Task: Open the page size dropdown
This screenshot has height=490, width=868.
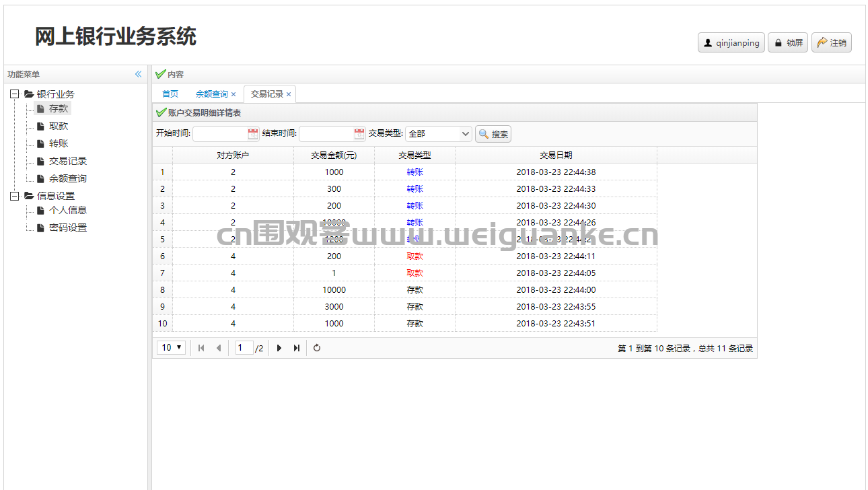Action: tap(172, 348)
